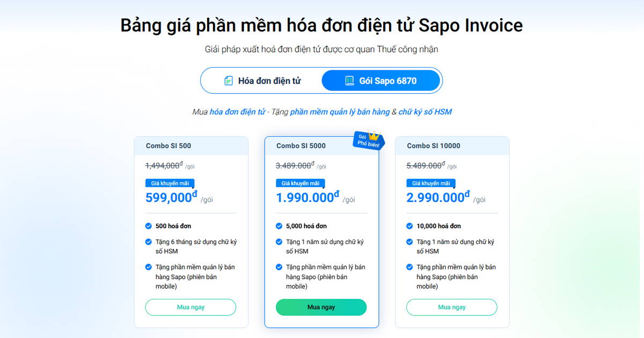Click checkmark next to "Tặng 6 tháng sử dụng chữ ký số HSM"
The image size is (644, 338).
click(x=150, y=242)
